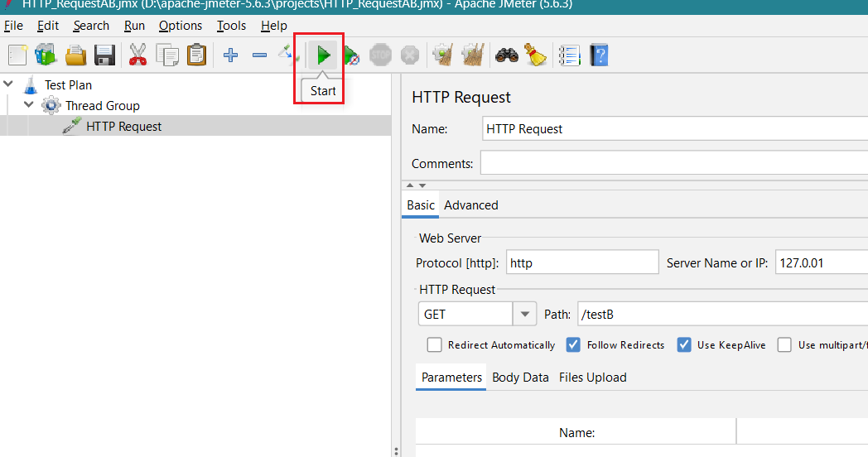Click the HTTP Request pipette icon
Screen dimensions: 868x457
(x=72, y=126)
